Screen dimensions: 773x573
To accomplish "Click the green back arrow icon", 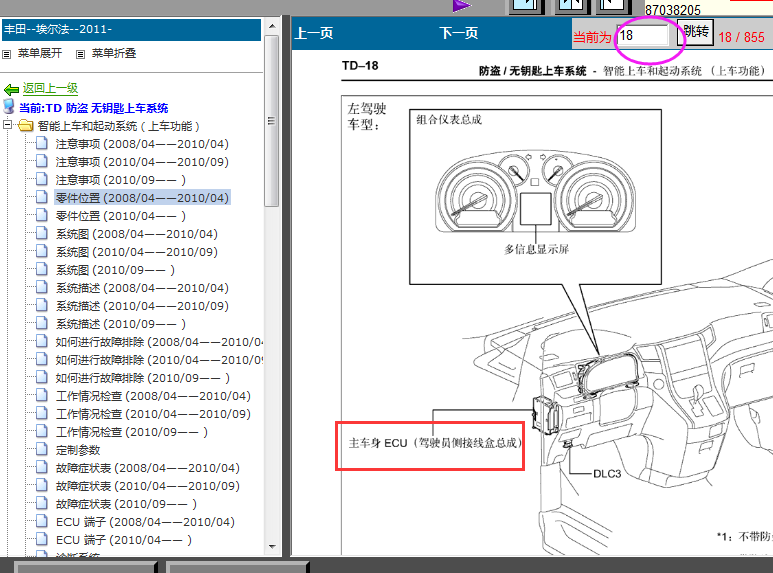I will (11, 89).
